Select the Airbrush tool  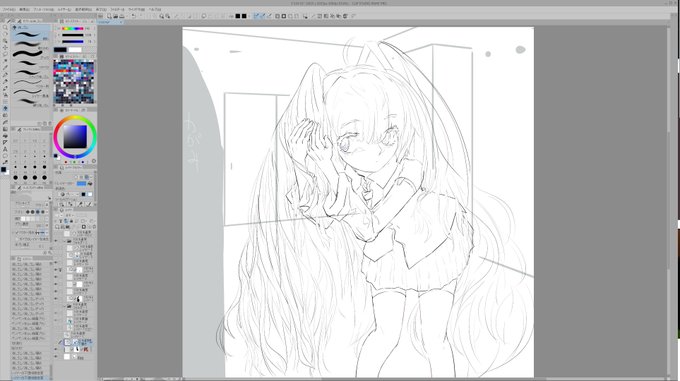click(5, 95)
